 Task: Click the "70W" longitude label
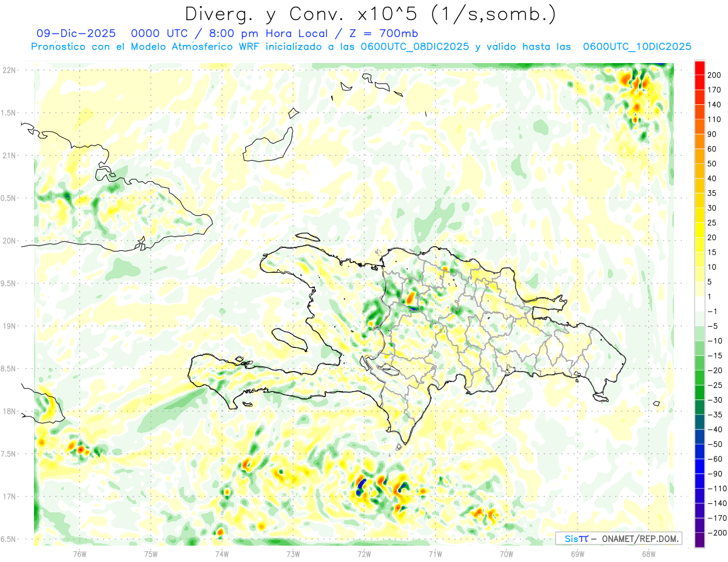(x=507, y=554)
